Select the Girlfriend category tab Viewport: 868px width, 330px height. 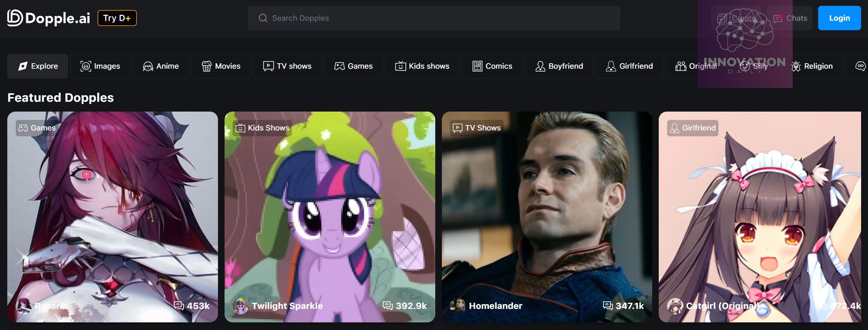[x=629, y=66]
